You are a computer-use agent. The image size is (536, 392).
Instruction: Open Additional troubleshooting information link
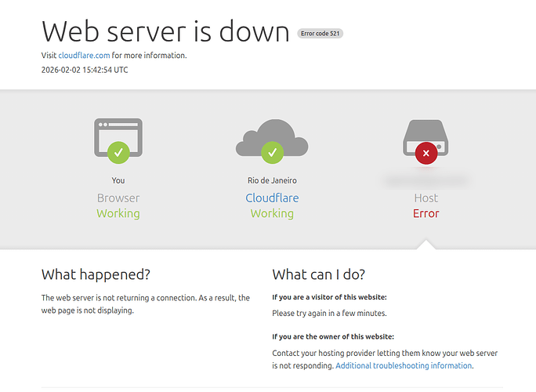404,365
